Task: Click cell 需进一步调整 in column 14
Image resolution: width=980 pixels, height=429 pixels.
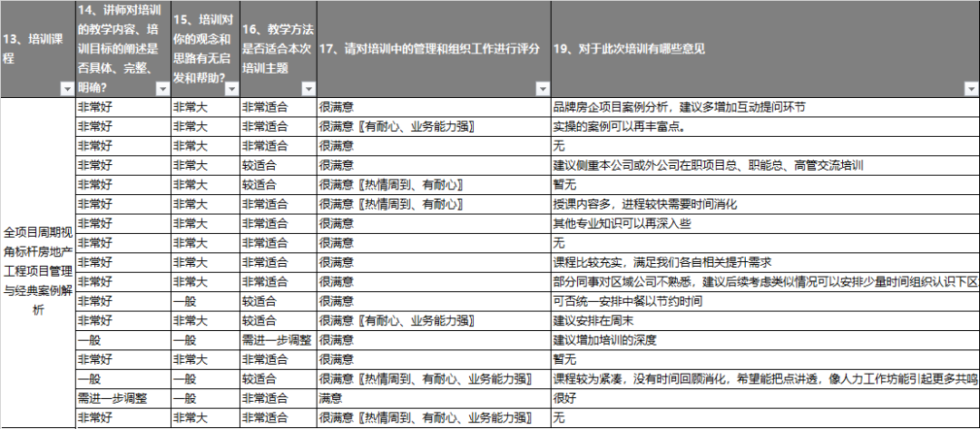Action: tap(123, 398)
